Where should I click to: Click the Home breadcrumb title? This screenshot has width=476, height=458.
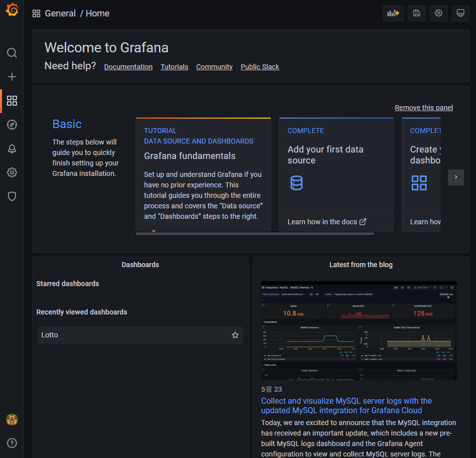coord(98,13)
